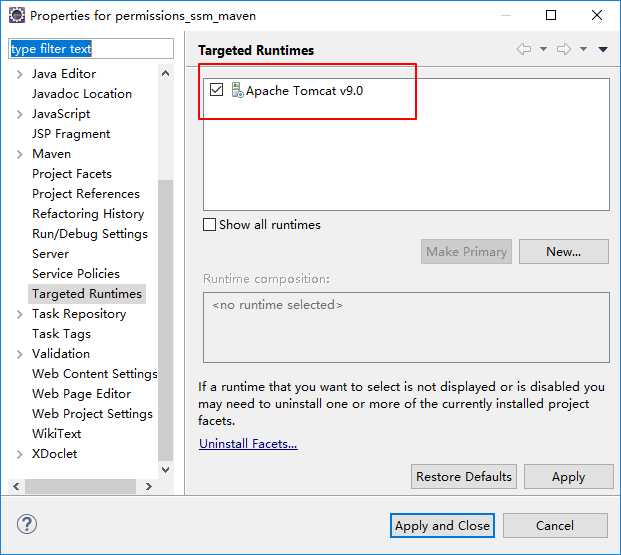Click the horizontal scrollbar thumb
The image size is (621, 555).
coord(80,486)
